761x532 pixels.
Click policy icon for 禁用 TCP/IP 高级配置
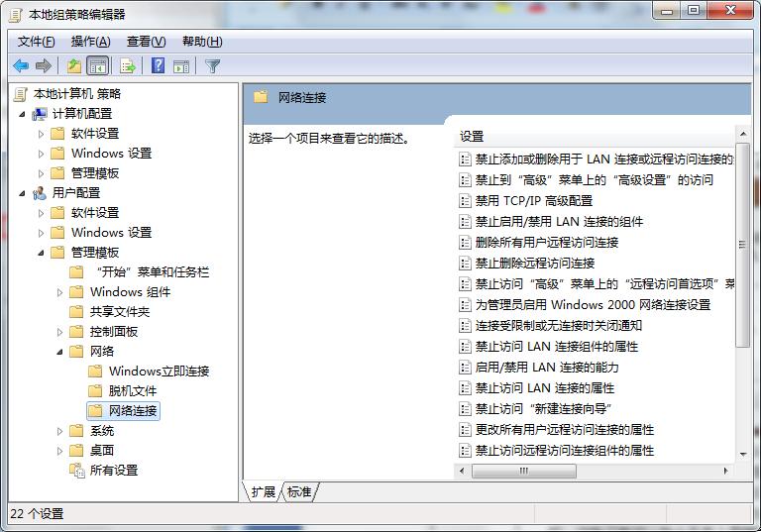point(465,201)
